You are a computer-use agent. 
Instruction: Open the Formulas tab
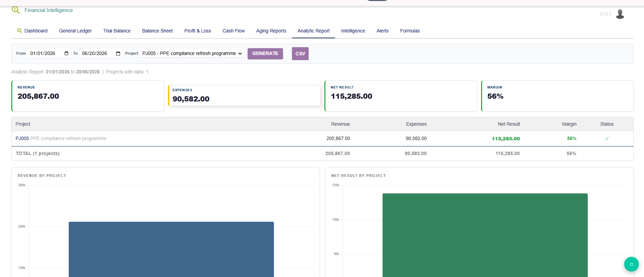pyautogui.click(x=410, y=31)
